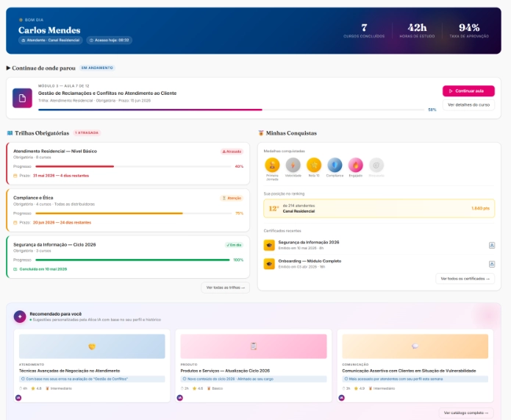Click the Carlos Mendes name heading
The image size is (511, 420).
point(49,30)
